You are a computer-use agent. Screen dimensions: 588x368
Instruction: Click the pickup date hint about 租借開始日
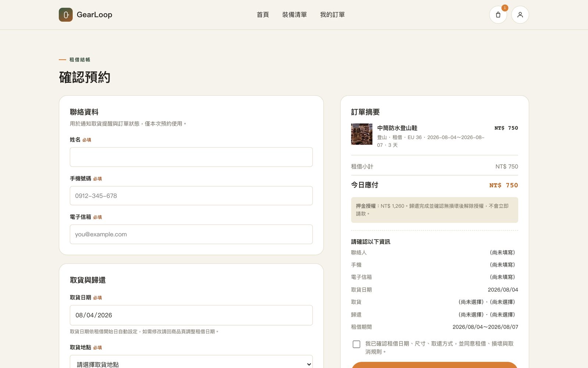(144, 332)
